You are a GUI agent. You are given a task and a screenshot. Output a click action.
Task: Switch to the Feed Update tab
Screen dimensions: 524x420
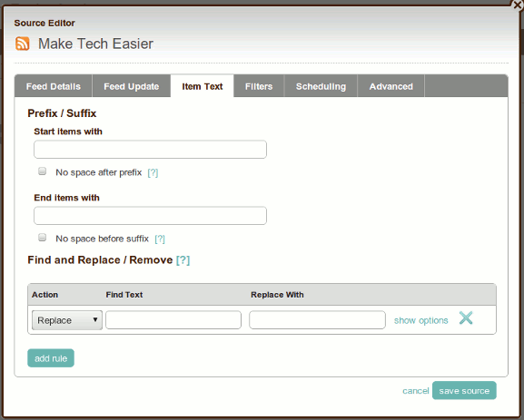pyautogui.click(x=132, y=86)
